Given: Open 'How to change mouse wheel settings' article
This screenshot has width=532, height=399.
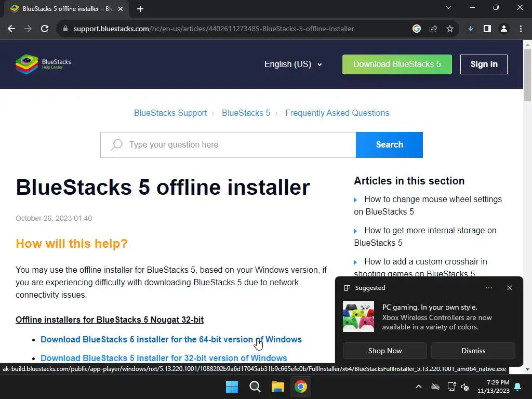Looking at the screenshot, I should [x=428, y=205].
